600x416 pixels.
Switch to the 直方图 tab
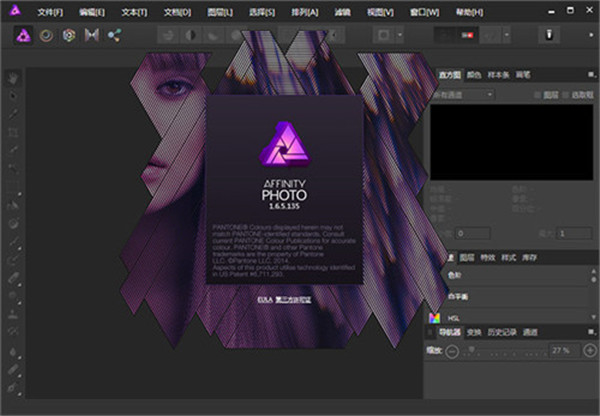(450, 75)
